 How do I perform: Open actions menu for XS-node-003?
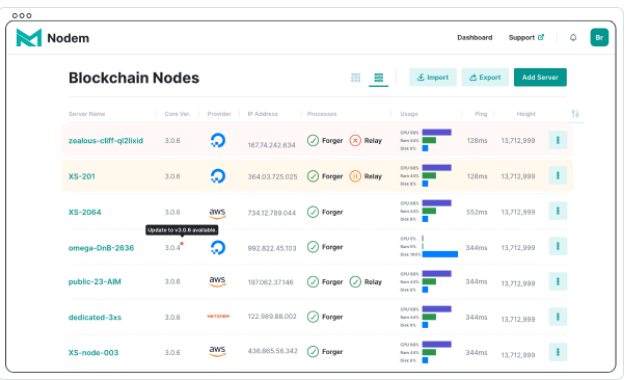click(558, 352)
